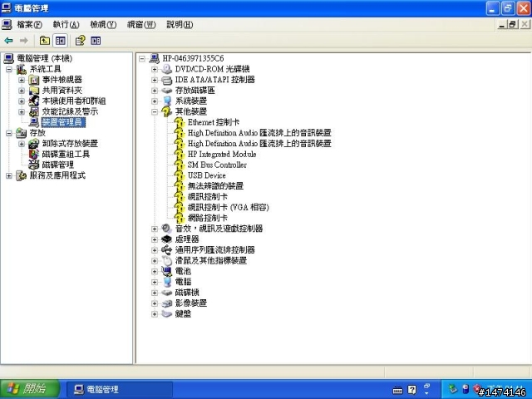Select 無法辨識的裝置 entry

tap(215, 186)
